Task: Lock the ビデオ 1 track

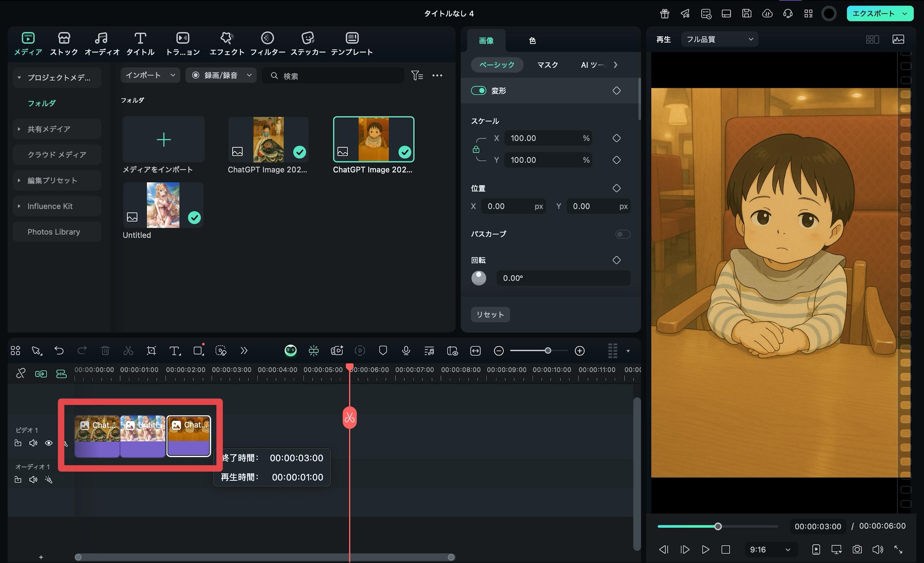Action: pyautogui.click(x=18, y=443)
